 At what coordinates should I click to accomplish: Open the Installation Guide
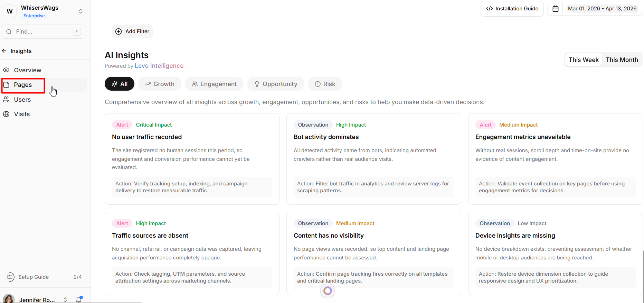pos(512,9)
